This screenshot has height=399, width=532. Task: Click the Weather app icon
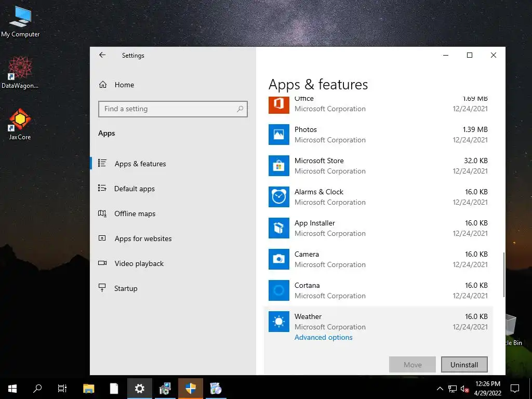point(278,322)
